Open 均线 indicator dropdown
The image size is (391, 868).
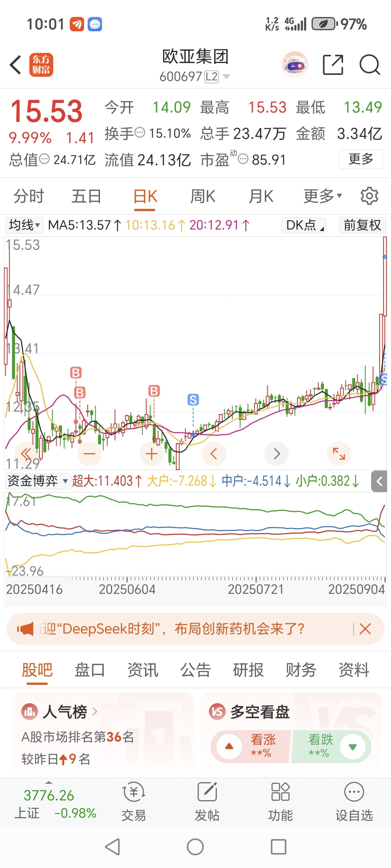pyautogui.click(x=24, y=225)
